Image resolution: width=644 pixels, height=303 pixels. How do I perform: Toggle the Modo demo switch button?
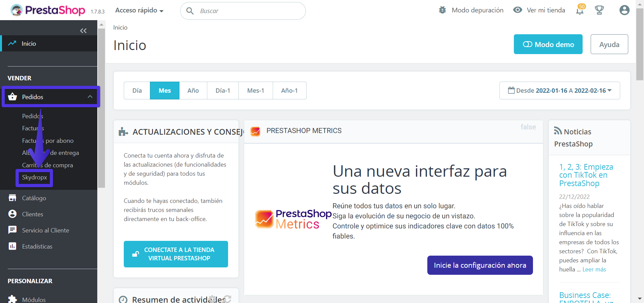pos(548,44)
